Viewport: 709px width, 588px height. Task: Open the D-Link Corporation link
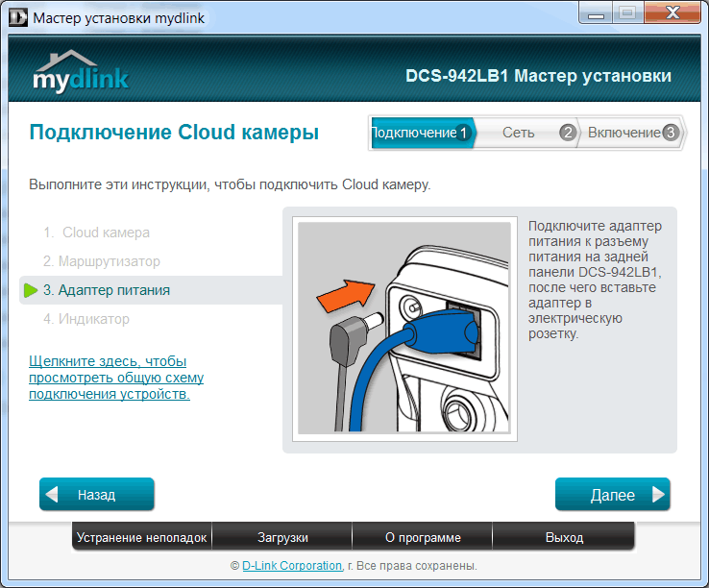(x=292, y=565)
